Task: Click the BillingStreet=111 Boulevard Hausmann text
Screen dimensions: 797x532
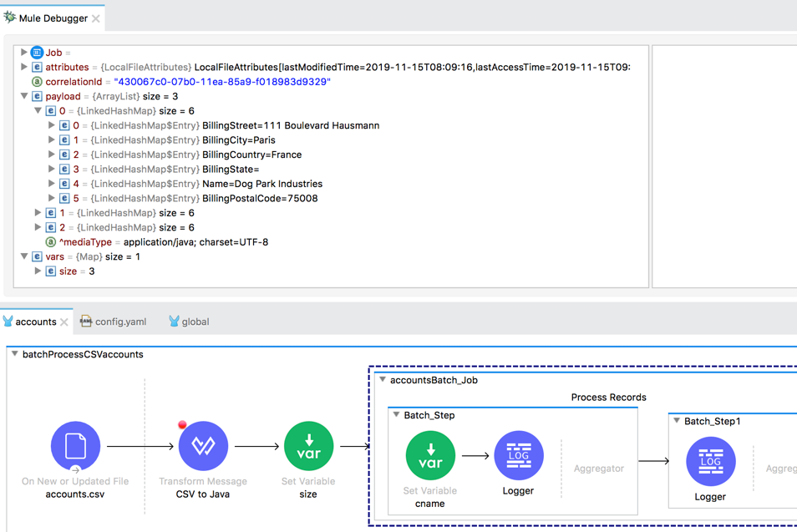Action: point(291,125)
